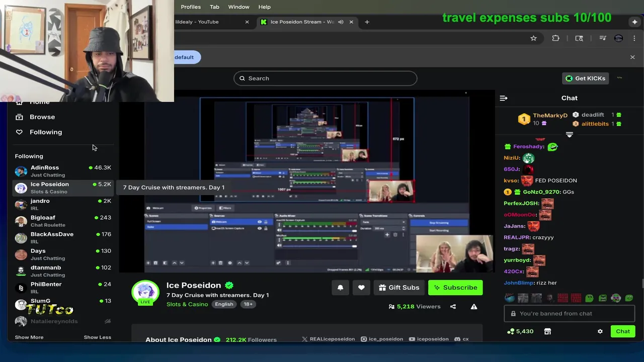
Task: Open chat settings gear
Action: click(x=600, y=331)
